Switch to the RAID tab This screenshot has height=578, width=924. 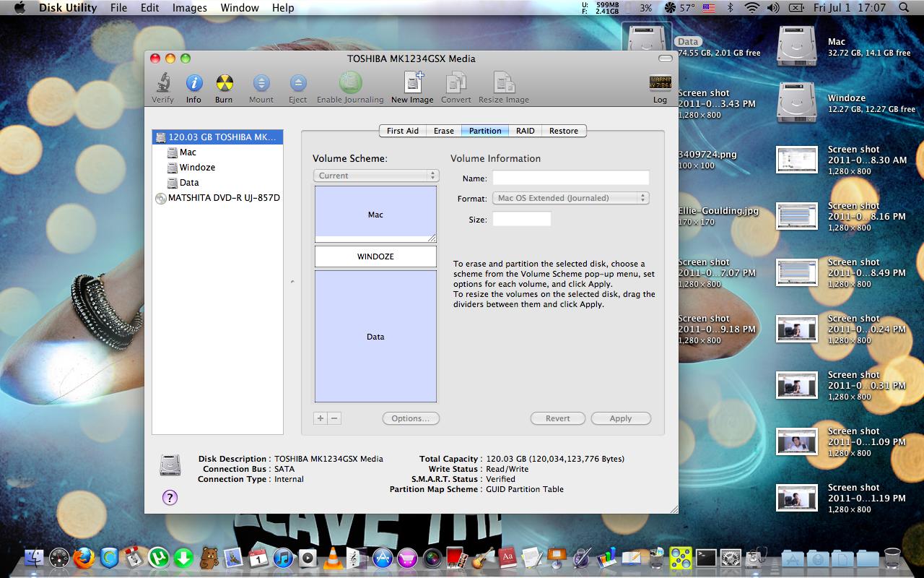[526, 131]
